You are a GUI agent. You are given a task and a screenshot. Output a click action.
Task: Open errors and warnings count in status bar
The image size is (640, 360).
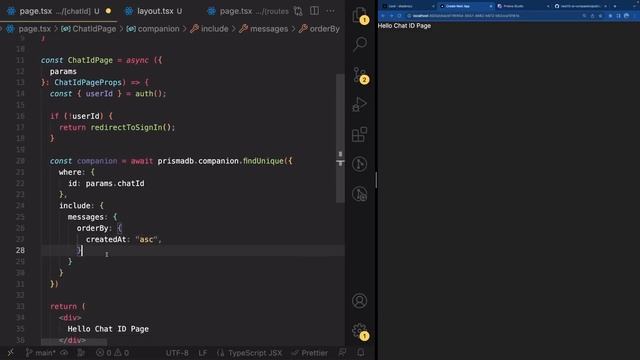tap(113, 353)
